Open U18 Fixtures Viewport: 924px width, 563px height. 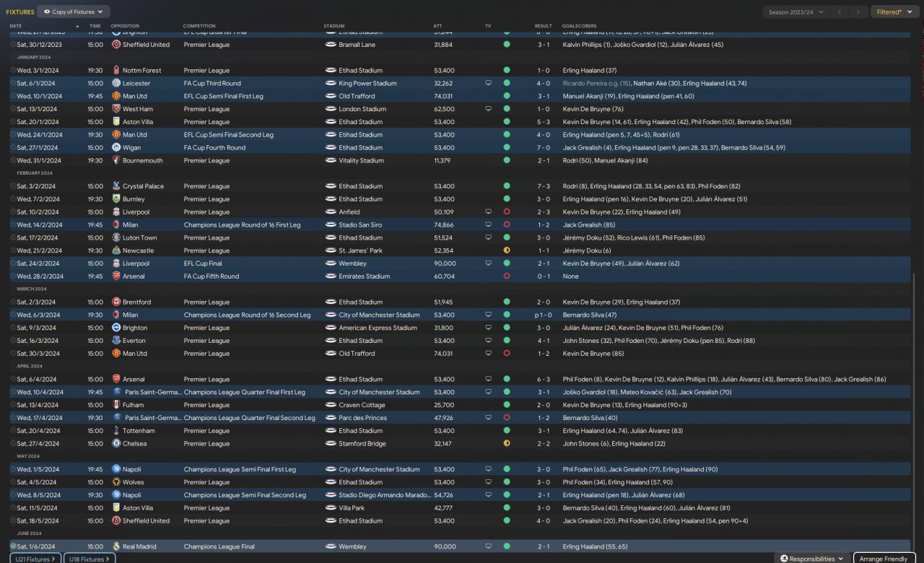tap(90, 559)
